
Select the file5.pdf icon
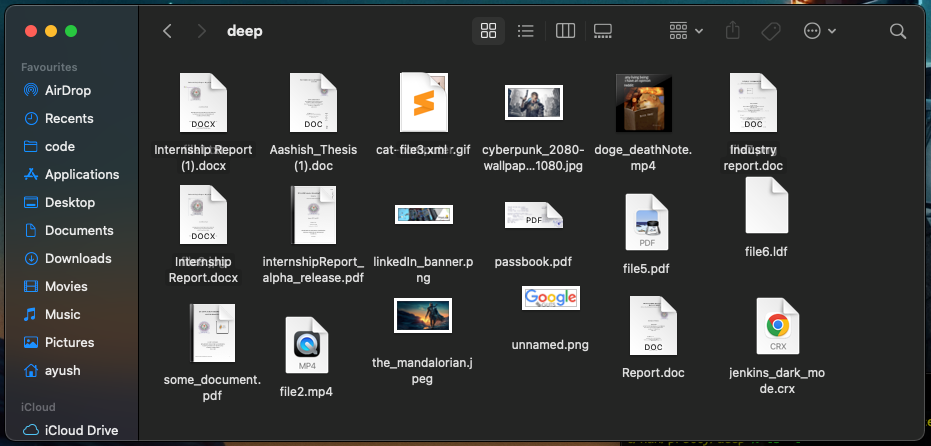(646, 222)
